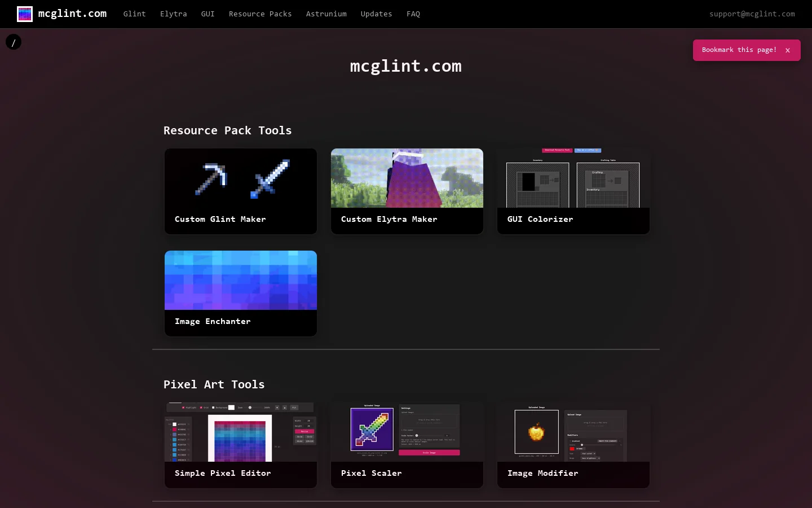
Task: Click the large mcglint.com page title
Action: point(406,66)
